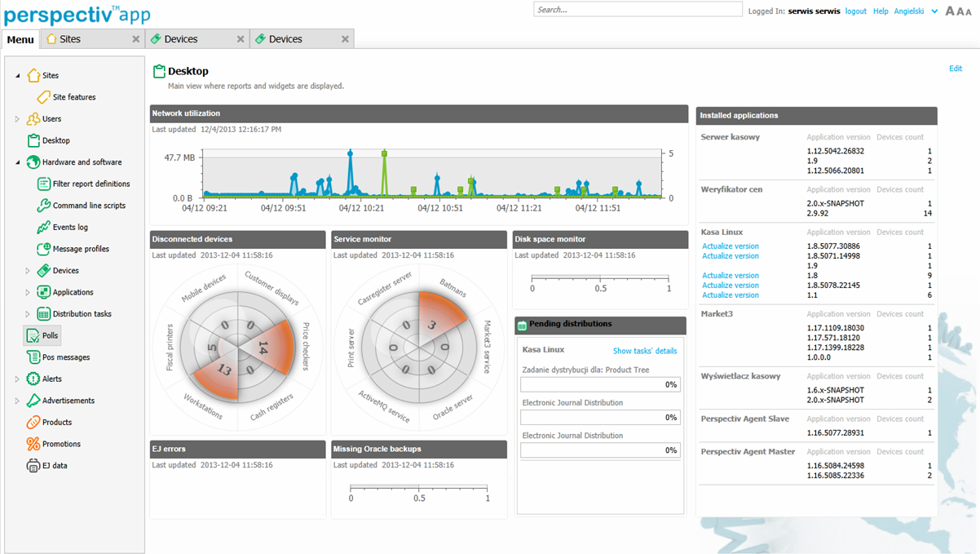Select the medium font size A
980x554 pixels.
958,11
